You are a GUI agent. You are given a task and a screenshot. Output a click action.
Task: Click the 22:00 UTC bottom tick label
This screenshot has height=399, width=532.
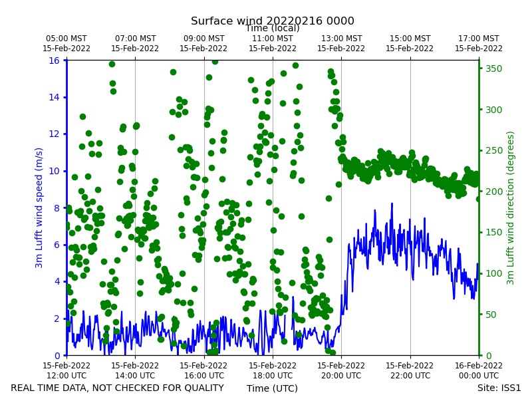[410, 370]
